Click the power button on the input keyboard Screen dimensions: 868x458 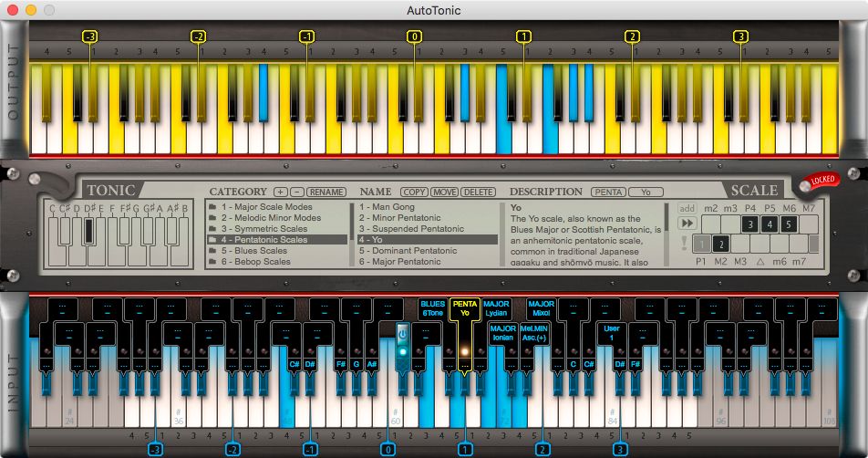point(402,334)
